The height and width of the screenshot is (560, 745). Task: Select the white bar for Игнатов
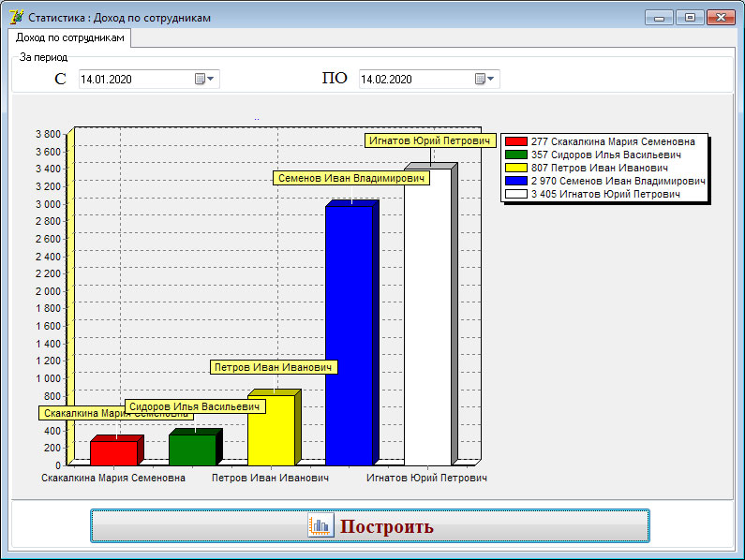tap(428, 317)
